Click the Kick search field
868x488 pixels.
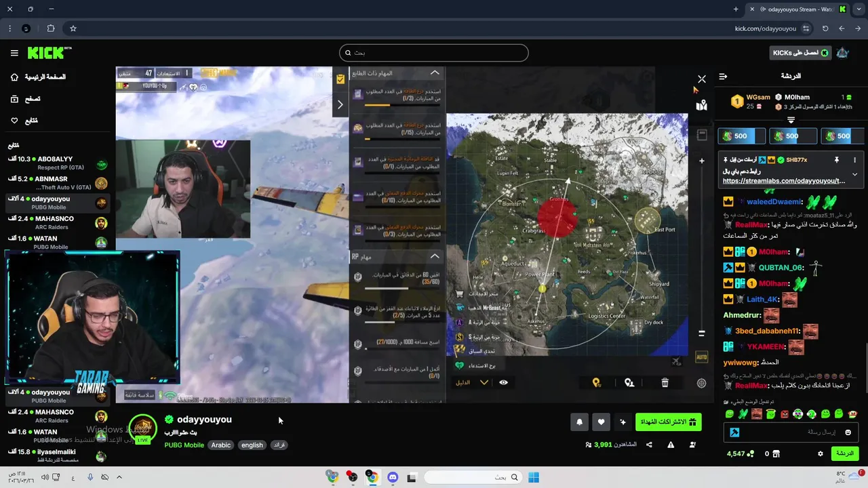pos(434,53)
